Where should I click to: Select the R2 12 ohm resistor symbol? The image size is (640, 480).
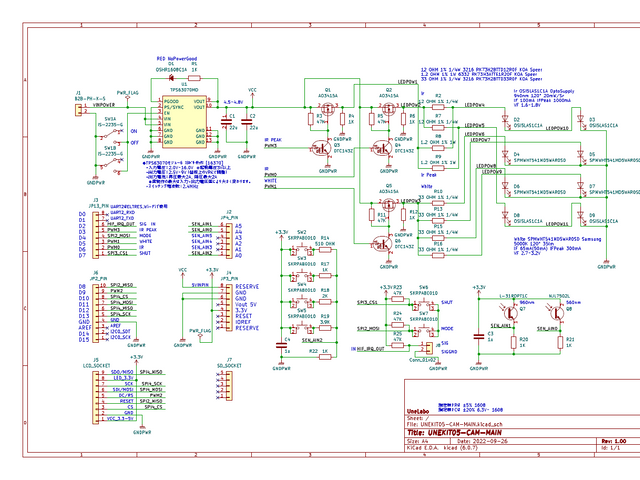pyautogui.click(x=438, y=107)
